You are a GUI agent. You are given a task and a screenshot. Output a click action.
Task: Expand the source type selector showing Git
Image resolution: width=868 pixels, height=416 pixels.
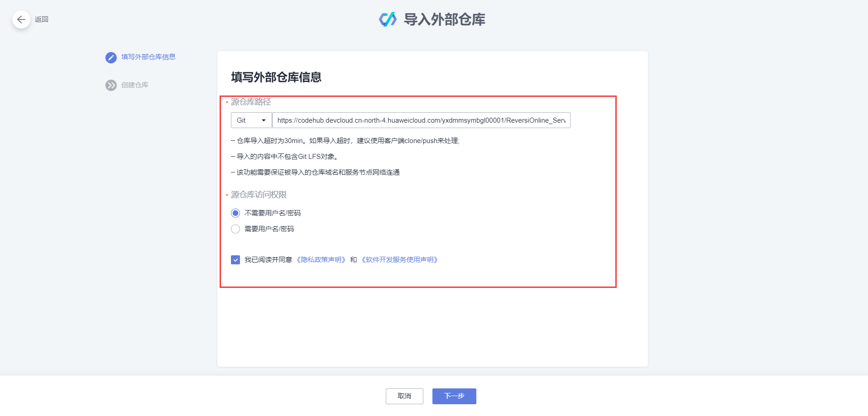coord(250,120)
